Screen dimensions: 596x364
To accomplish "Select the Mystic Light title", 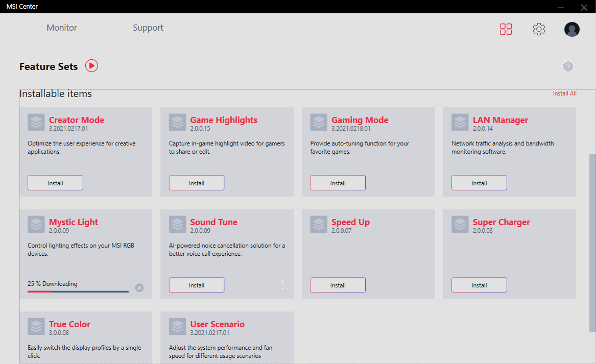I will (x=74, y=222).
